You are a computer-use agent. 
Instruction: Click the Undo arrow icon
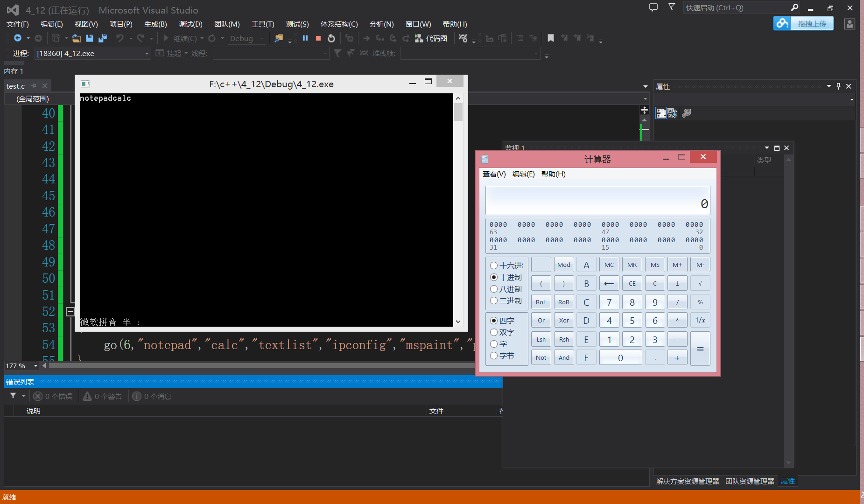[x=120, y=38]
